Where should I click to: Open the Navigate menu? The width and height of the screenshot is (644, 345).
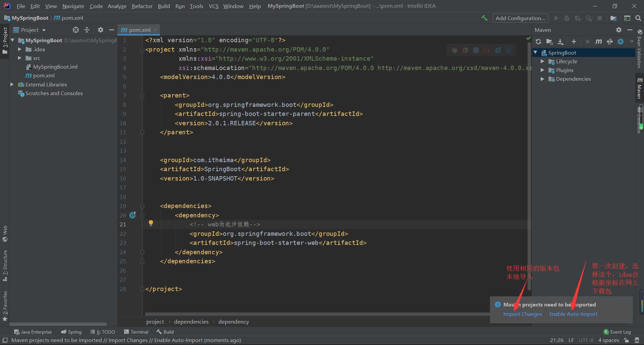point(73,6)
